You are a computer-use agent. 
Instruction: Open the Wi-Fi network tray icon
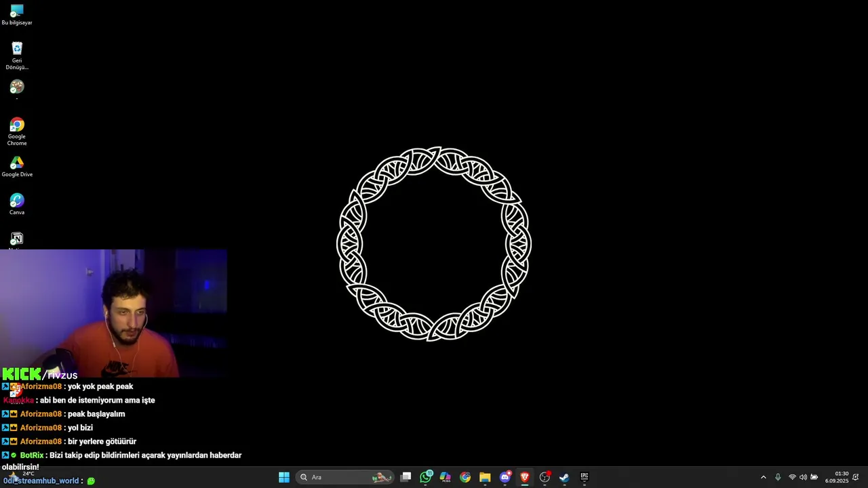coord(792,477)
